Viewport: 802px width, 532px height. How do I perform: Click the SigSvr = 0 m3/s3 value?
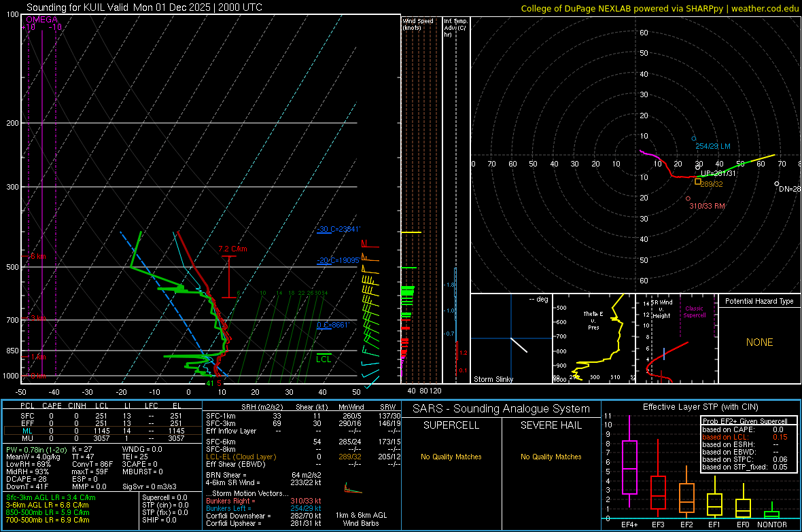pos(150,487)
